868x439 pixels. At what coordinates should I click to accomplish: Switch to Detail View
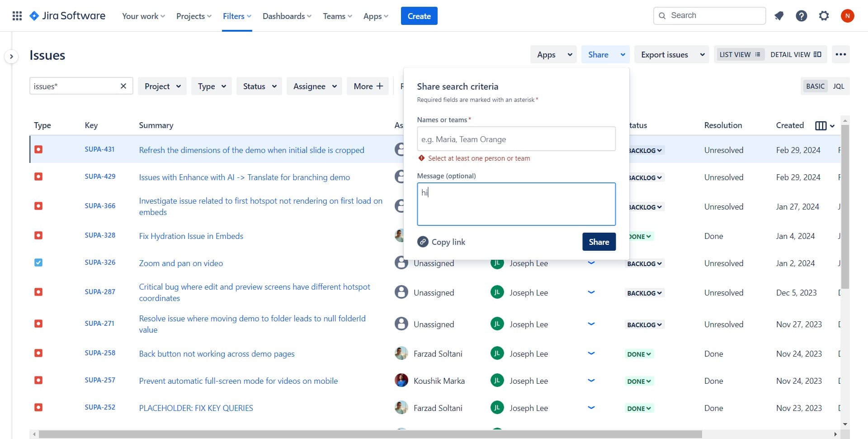point(795,55)
